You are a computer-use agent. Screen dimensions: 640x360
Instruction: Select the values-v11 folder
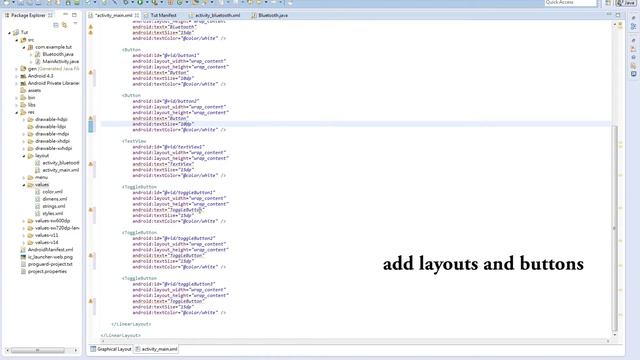(x=42, y=236)
